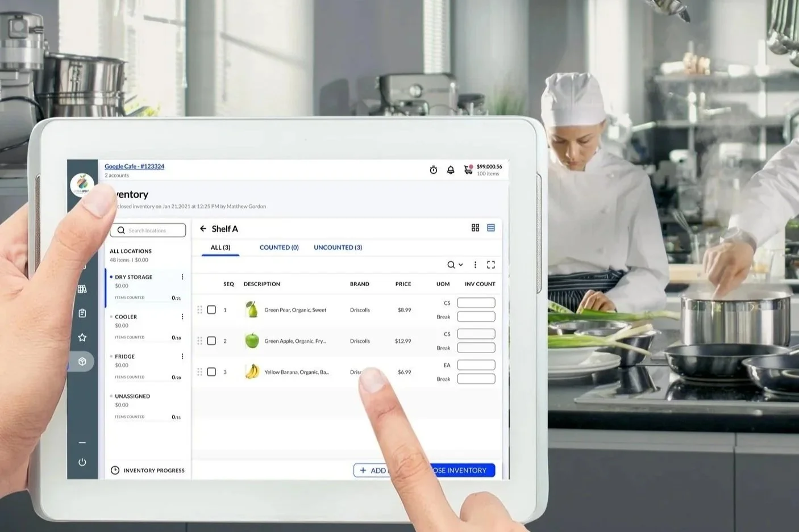Image resolution: width=799 pixels, height=532 pixels.
Task: Click Cooler items counted progress bar
Action: (x=148, y=341)
